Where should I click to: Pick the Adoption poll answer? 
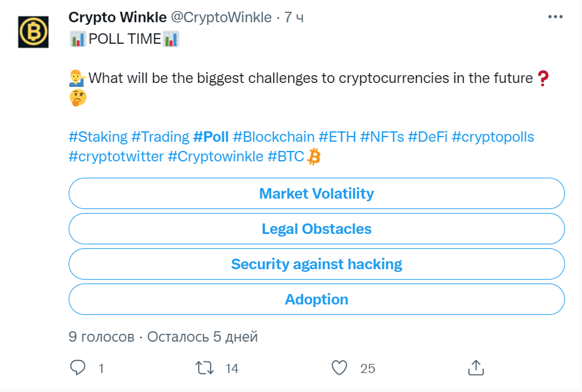317,299
